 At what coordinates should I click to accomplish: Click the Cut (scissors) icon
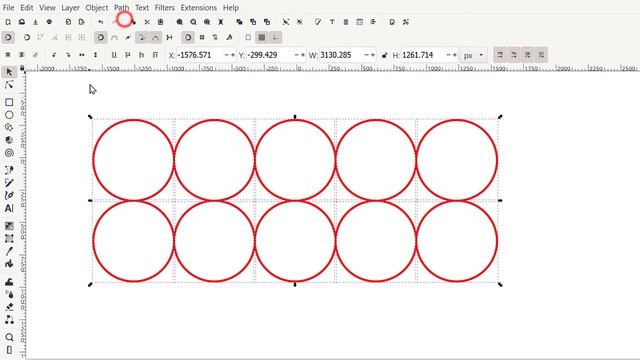[147, 22]
